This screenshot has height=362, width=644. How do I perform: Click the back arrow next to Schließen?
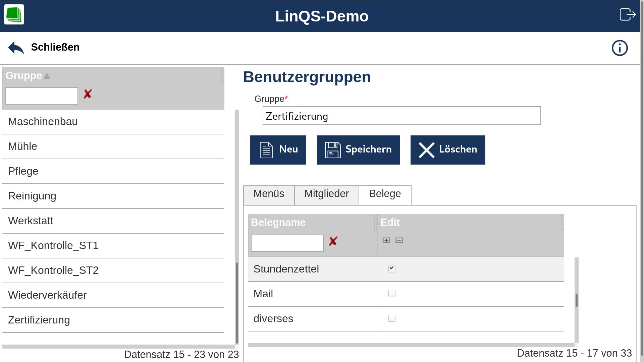tap(16, 48)
